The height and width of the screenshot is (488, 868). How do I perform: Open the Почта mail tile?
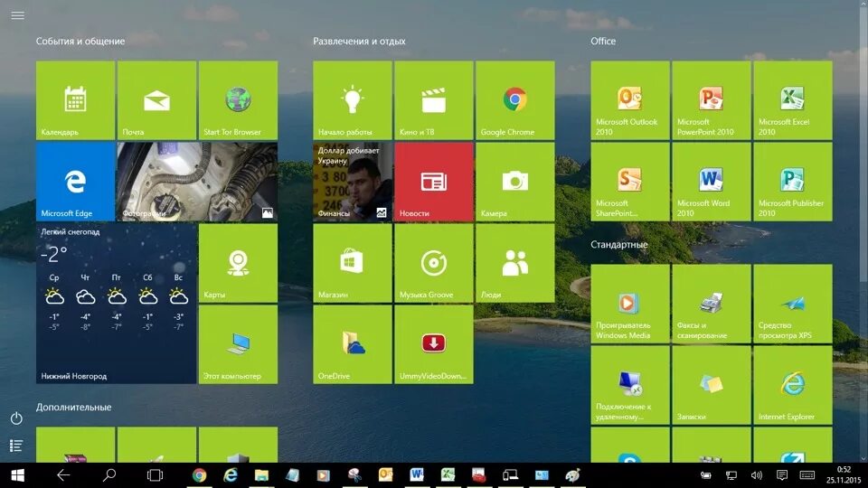(x=156, y=100)
